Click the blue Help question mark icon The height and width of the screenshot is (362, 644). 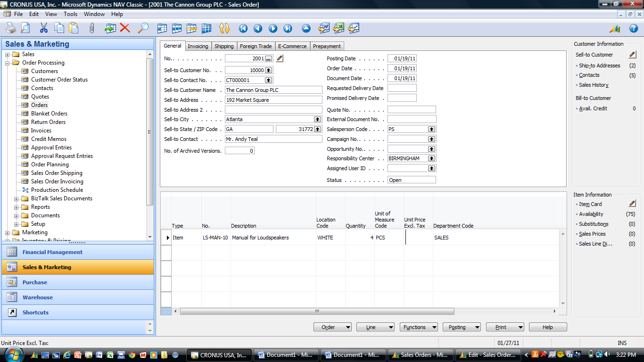click(x=633, y=28)
